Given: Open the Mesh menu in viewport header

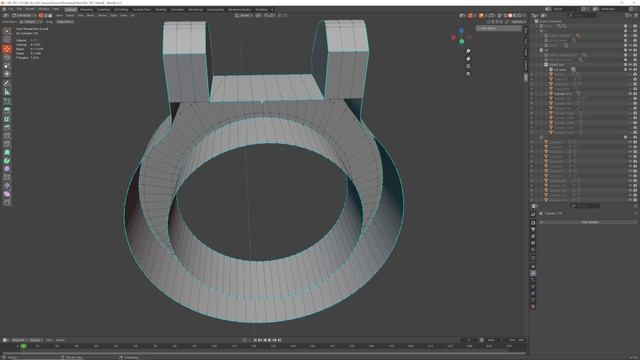Looking at the screenshot, I should [x=90, y=16].
